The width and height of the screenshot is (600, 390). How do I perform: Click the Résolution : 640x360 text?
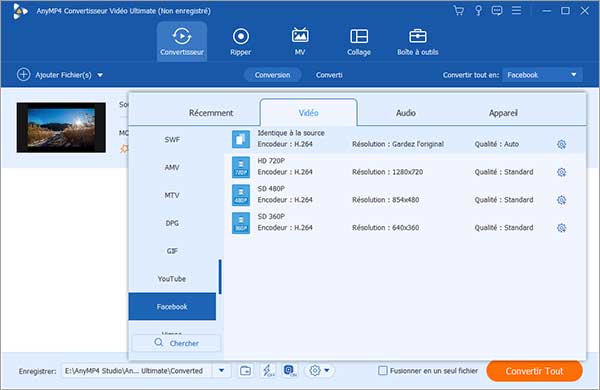pos(385,228)
